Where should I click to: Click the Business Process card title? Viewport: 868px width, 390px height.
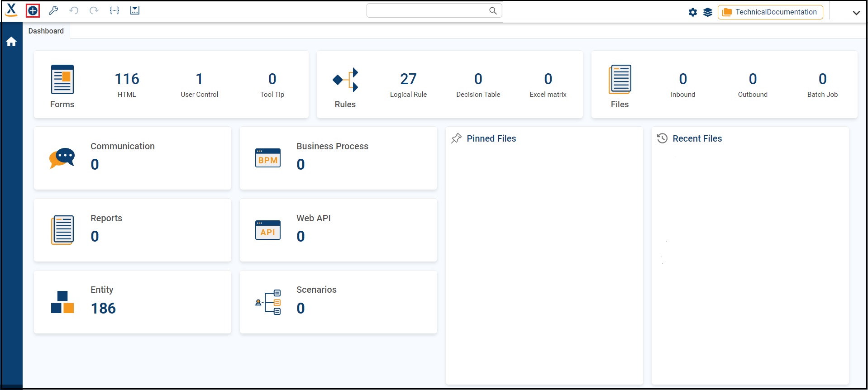333,146
